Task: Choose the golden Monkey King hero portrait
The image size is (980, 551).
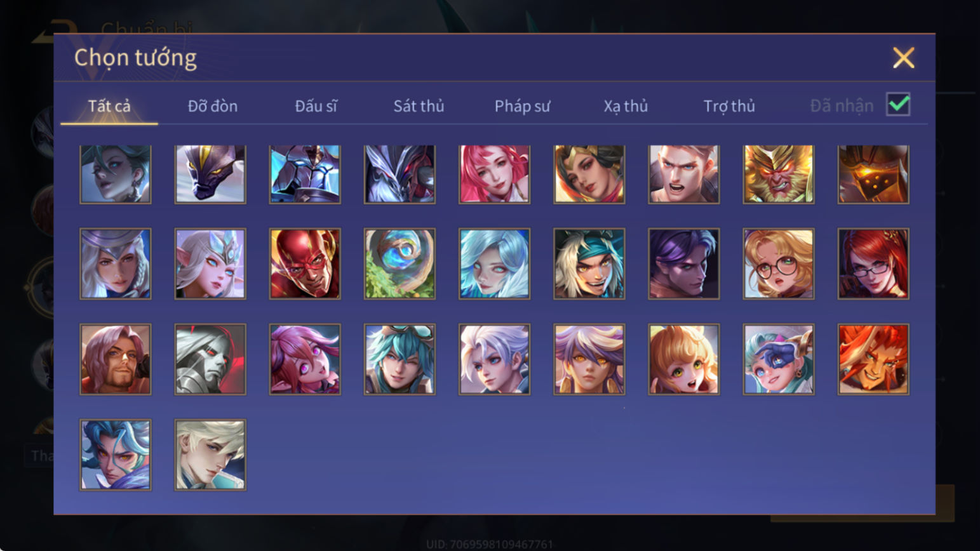Action: [x=778, y=174]
